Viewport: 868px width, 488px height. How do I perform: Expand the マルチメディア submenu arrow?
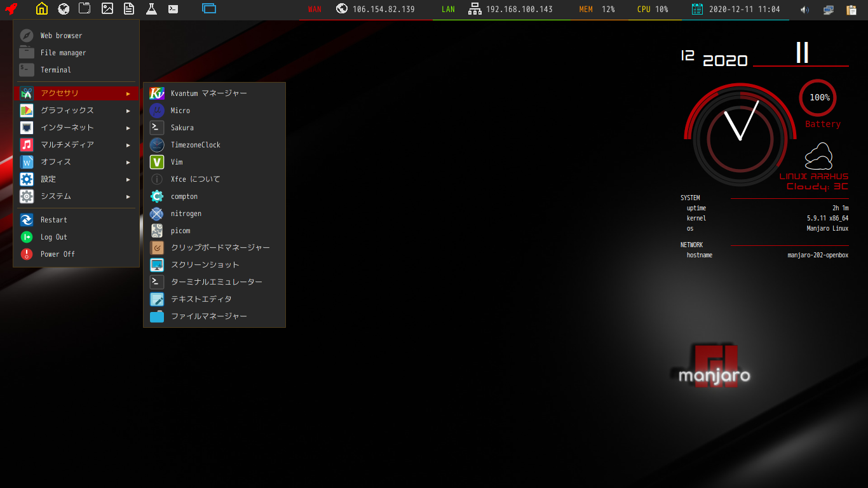coord(128,145)
